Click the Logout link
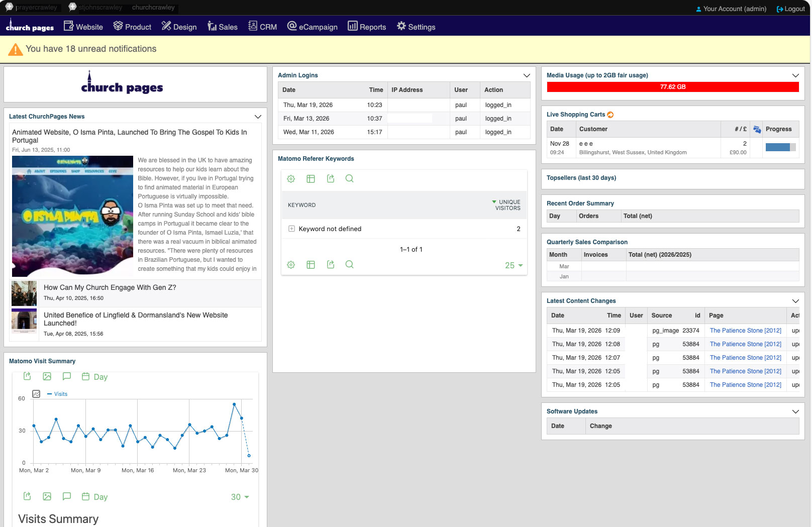The image size is (812, 527). tap(790, 9)
